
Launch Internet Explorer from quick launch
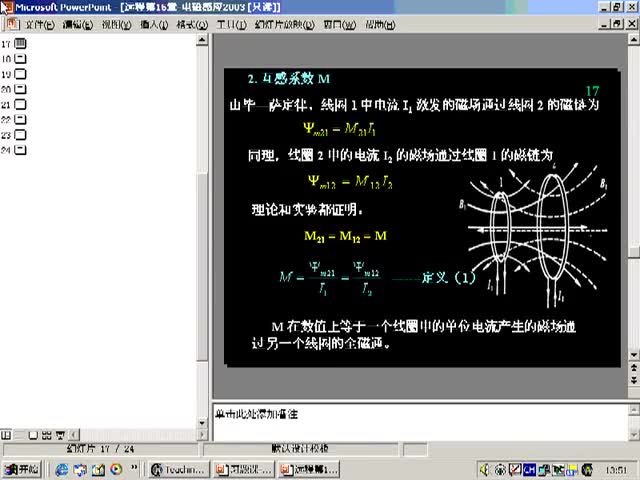(62, 470)
